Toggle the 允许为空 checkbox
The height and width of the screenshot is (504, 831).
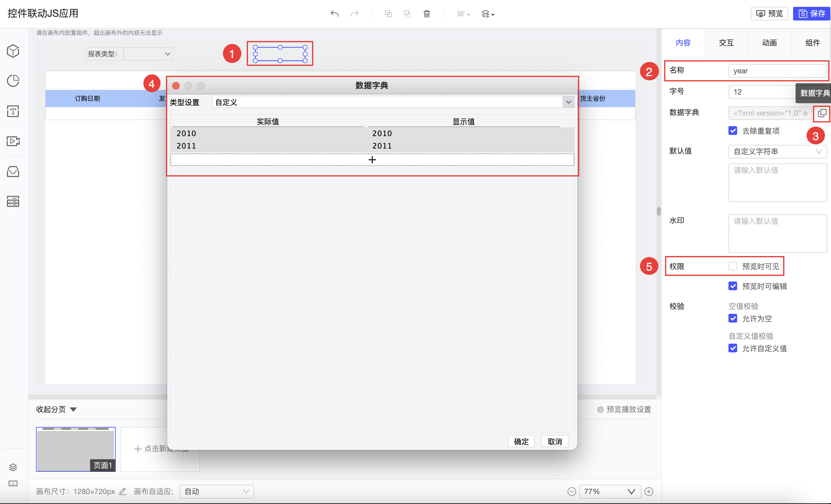coord(732,318)
